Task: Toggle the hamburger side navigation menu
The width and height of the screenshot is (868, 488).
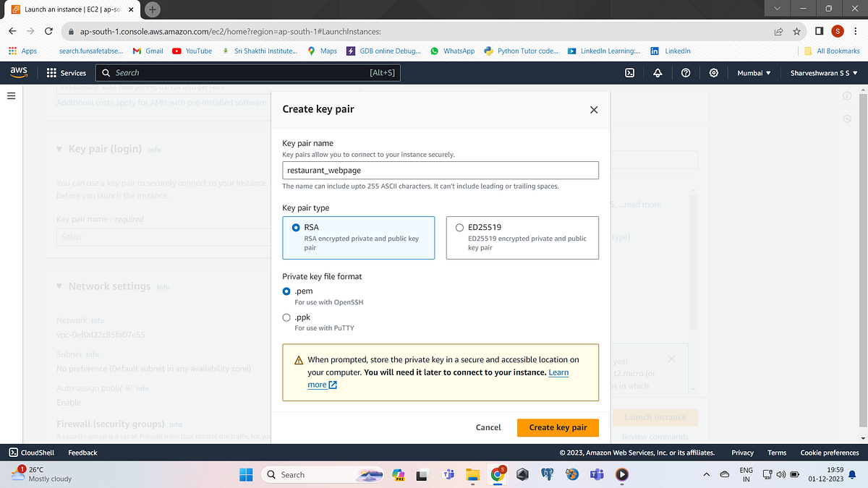Action: [12, 96]
